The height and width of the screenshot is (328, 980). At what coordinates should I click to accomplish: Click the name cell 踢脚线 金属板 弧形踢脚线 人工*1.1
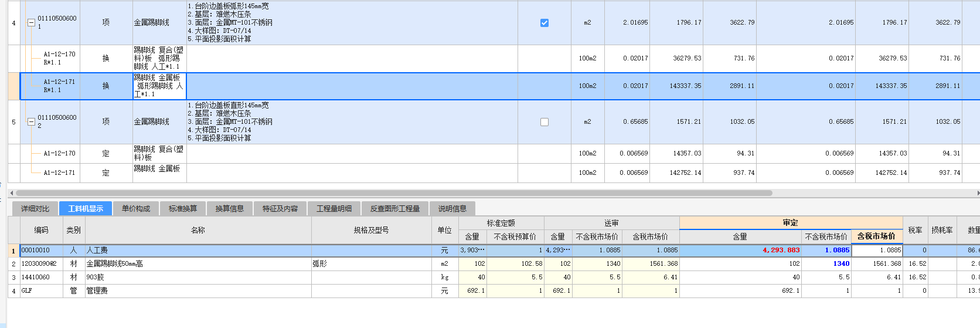159,86
